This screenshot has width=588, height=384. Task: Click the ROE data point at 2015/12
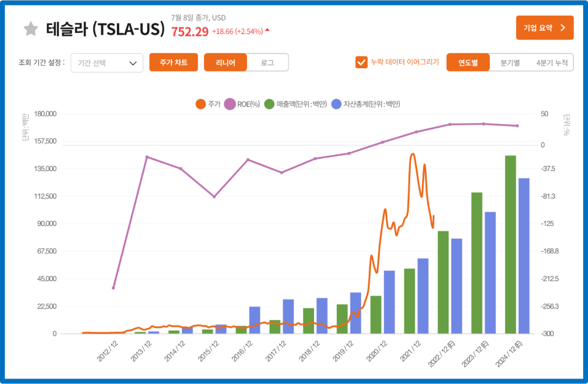point(214,197)
